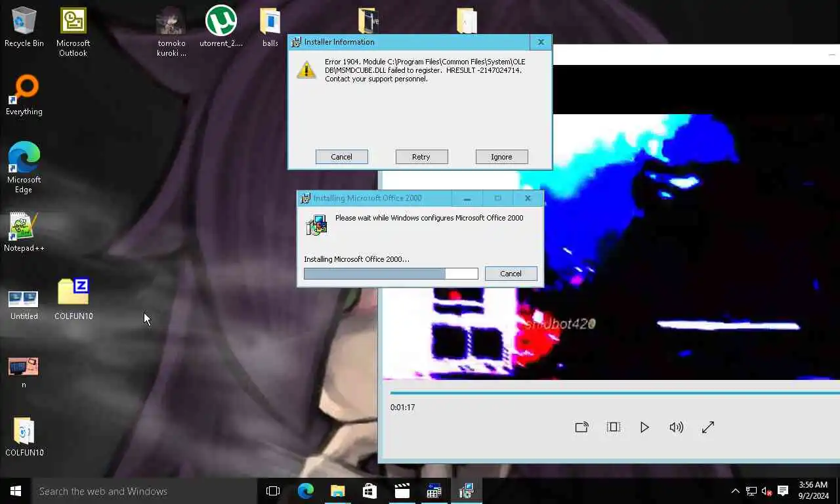Switch to Movies & TV on taskbar
Viewport: 840px width, 504px height.
click(x=402, y=491)
